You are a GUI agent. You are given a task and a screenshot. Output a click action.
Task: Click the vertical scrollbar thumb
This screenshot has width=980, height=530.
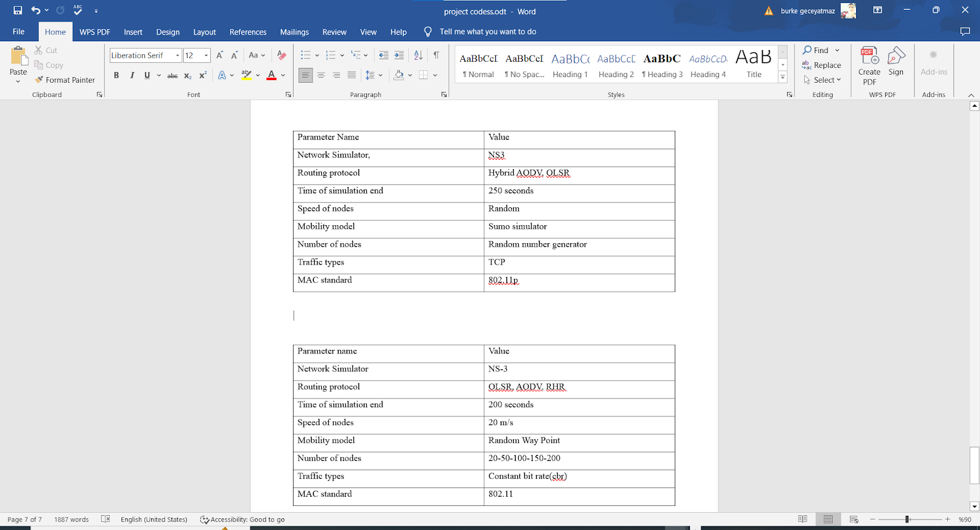974,465
